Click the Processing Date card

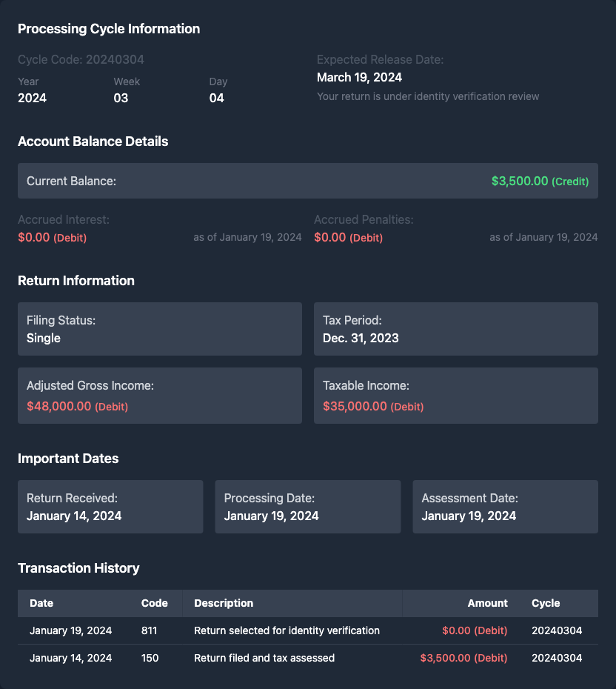(x=307, y=507)
